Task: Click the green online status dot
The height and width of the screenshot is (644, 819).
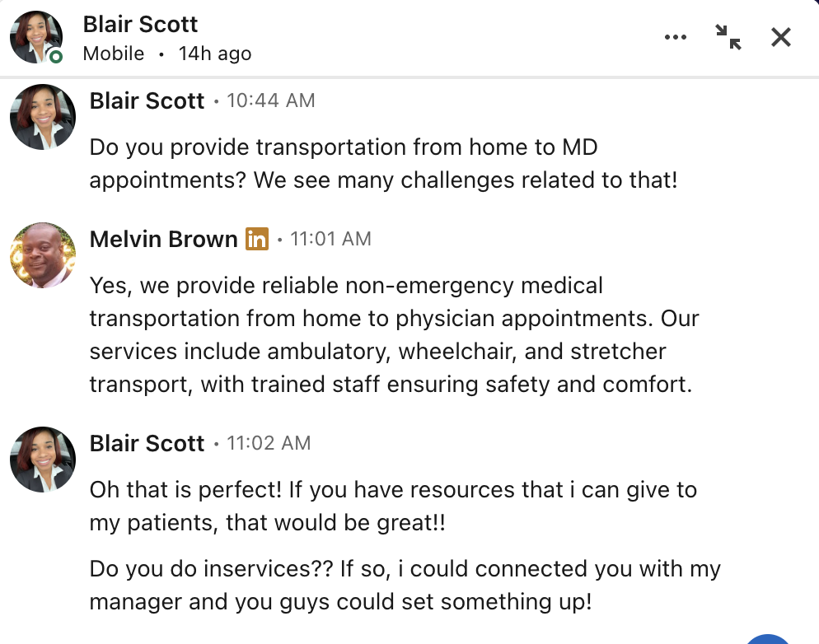Action: pos(55,56)
